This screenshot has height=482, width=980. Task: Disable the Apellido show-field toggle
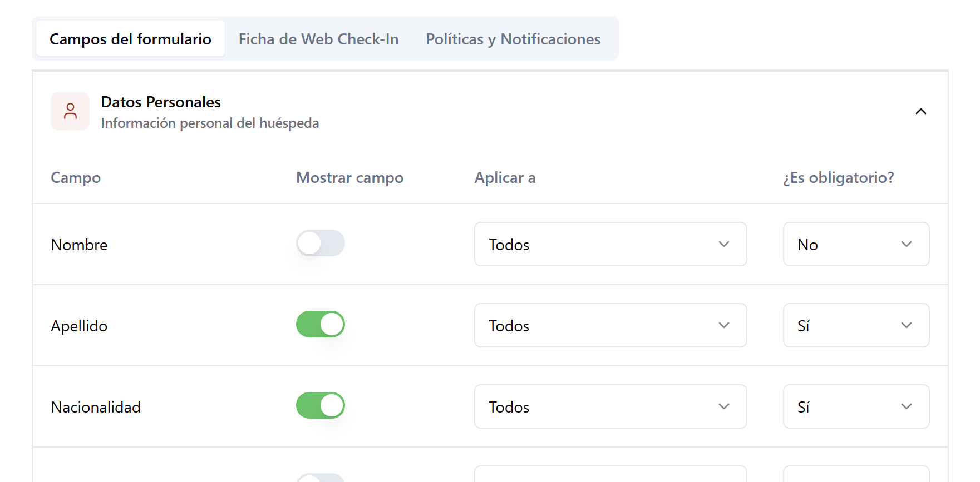(x=321, y=325)
